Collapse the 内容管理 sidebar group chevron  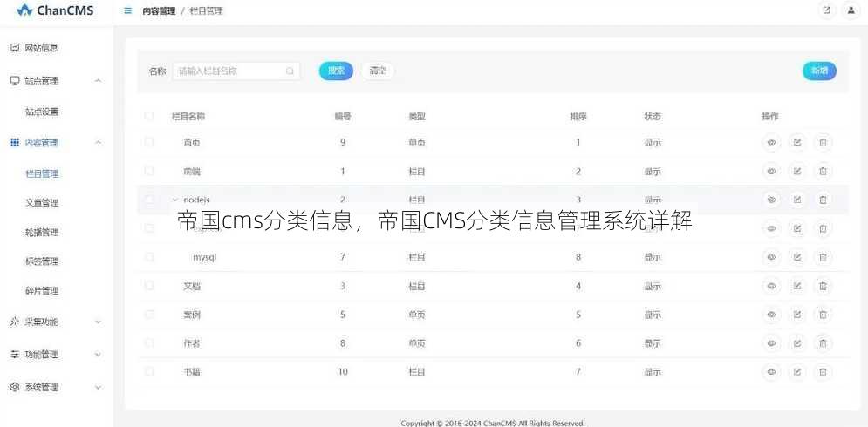click(x=98, y=143)
